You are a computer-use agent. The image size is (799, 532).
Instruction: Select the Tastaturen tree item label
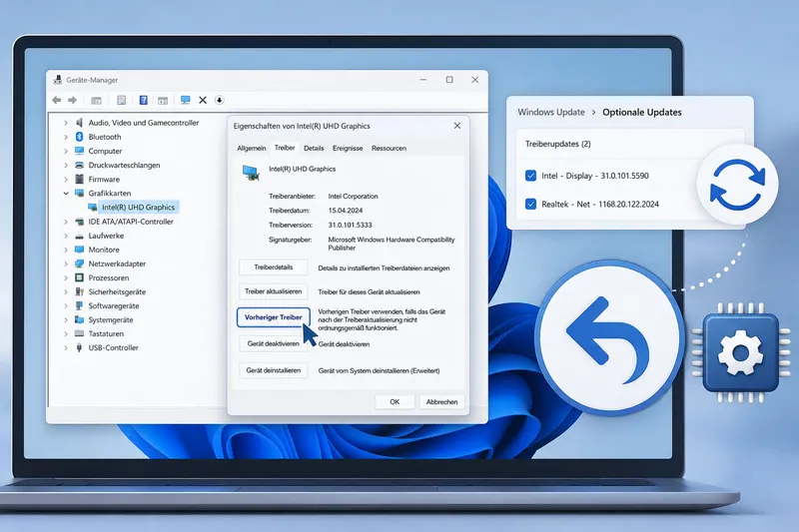106,334
